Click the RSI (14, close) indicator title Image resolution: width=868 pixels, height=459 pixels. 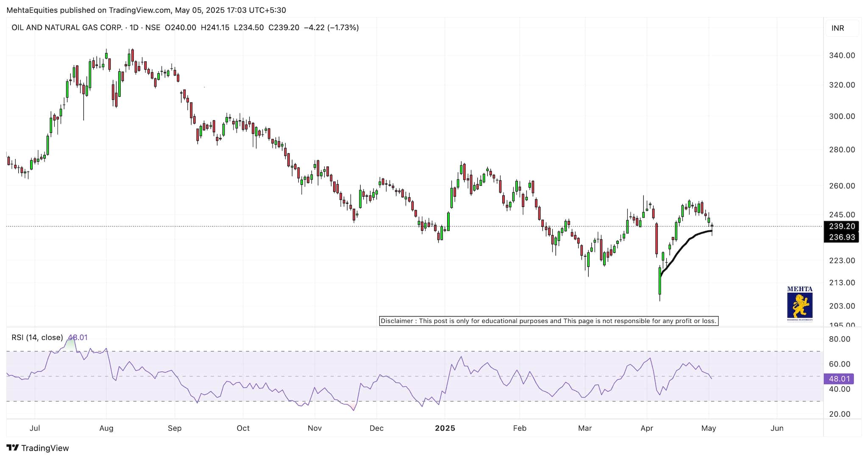(x=37, y=338)
